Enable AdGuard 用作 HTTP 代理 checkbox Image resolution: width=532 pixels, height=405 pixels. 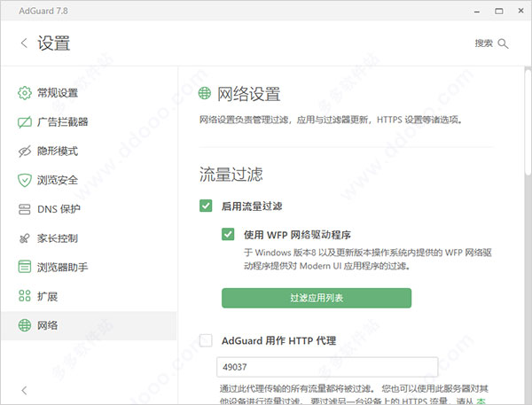(x=206, y=340)
